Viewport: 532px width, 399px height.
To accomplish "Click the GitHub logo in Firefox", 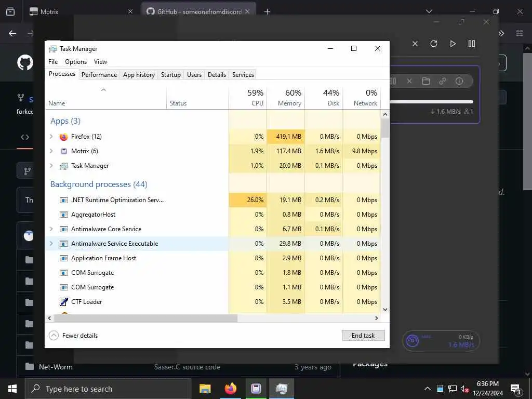I will tap(25, 62).
